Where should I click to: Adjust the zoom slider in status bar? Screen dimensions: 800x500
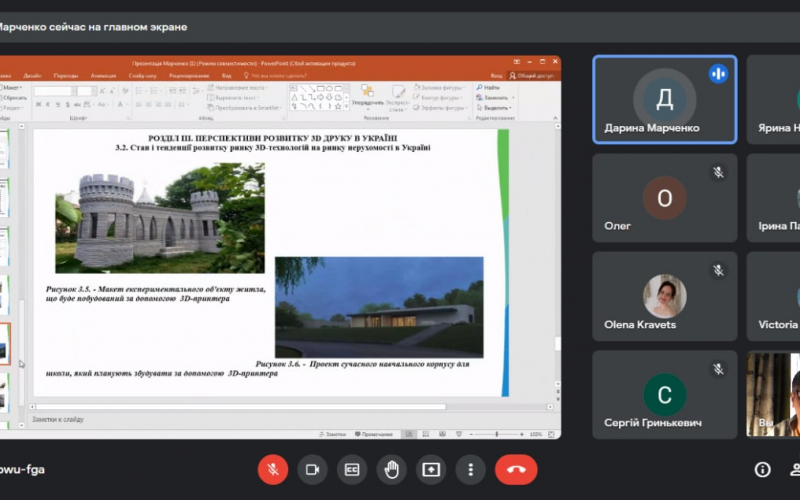496,434
